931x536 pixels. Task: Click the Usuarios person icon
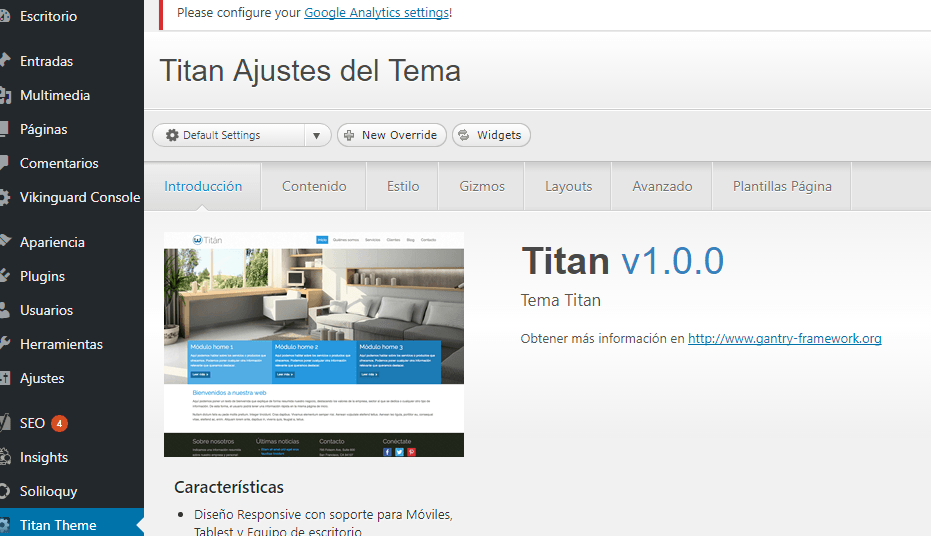tap(4, 310)
